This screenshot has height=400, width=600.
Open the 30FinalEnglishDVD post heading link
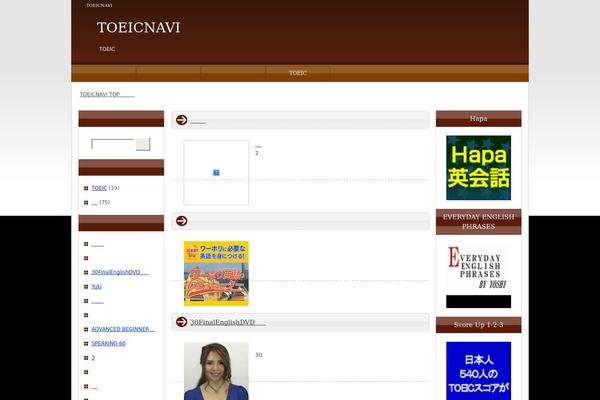(x=228, y=322)
